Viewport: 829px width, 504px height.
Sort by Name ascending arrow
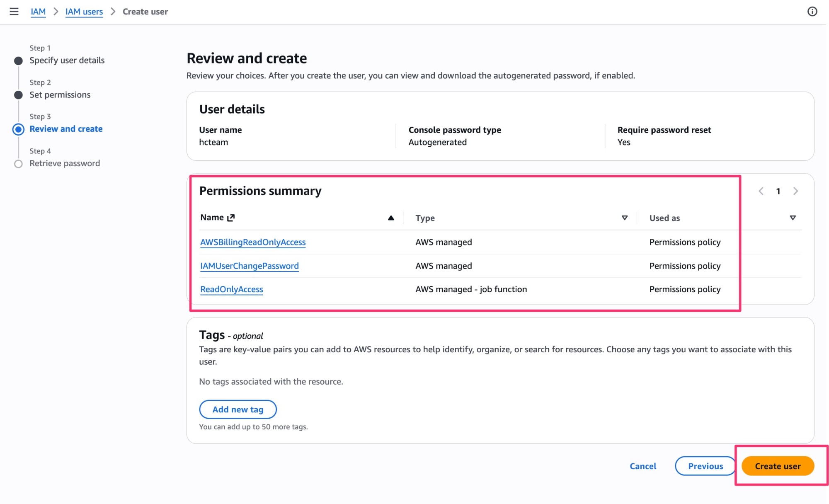(x=390, y=218)
